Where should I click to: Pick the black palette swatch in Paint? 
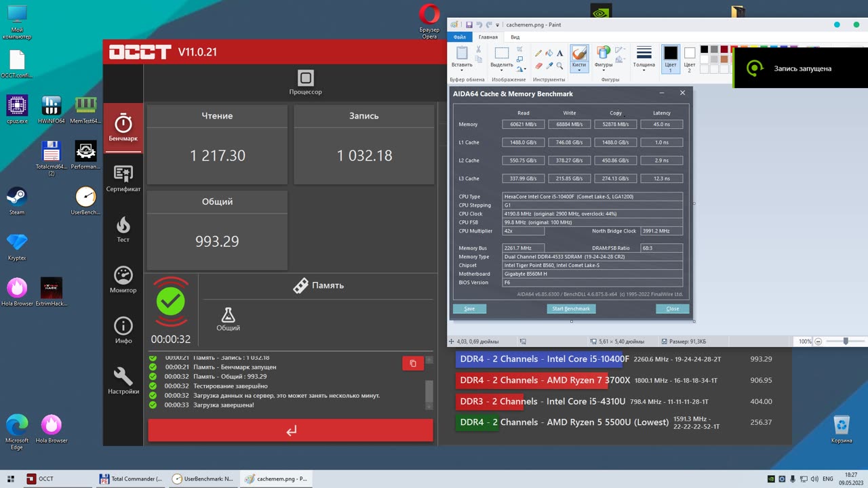[x=705, y=49]
